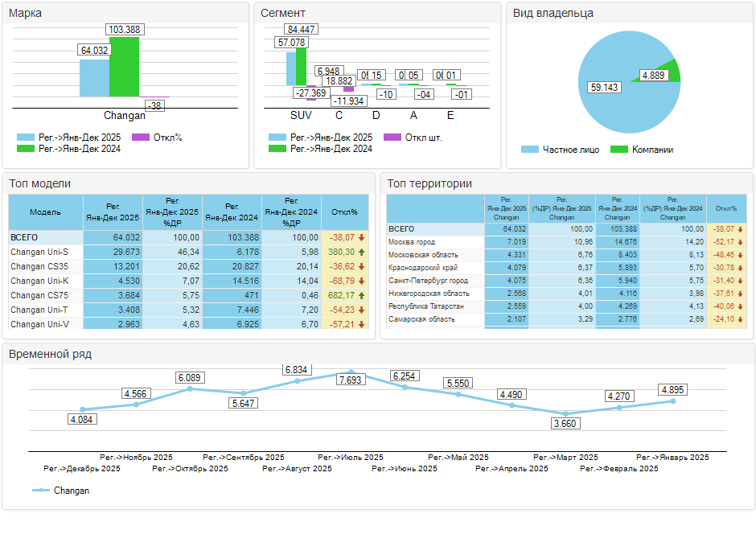Click red down arrow for Краснодарский край
This screenshot has height=534, width=756.
point(741,268)
